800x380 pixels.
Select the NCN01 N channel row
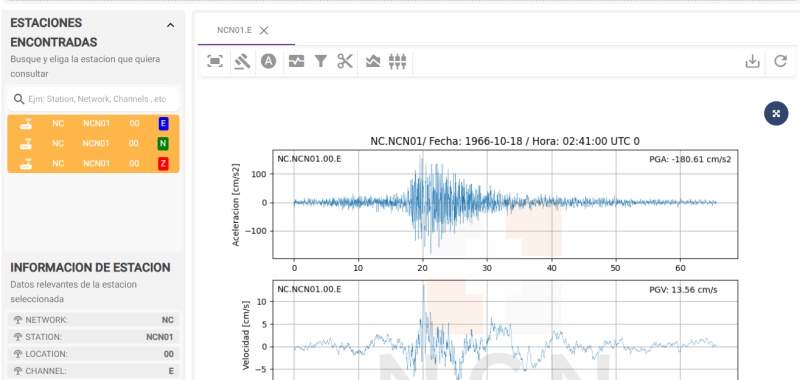93,143
